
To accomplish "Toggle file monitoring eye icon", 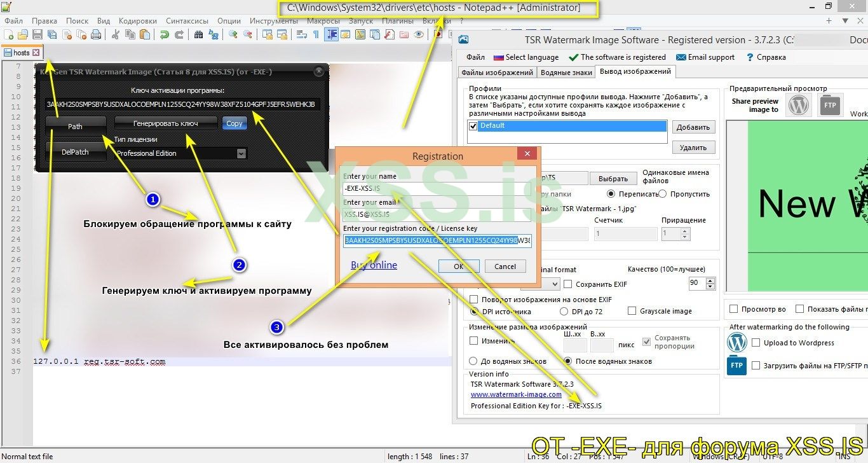I will [x=419, y=34].
